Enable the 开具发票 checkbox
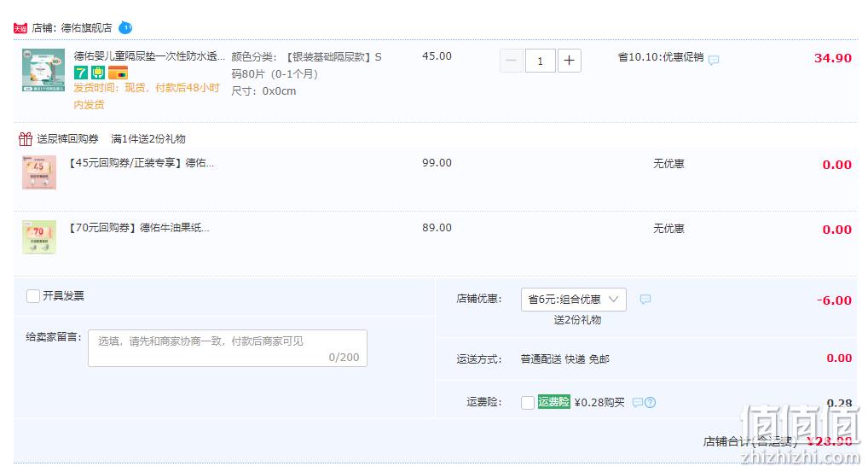 click(33, 296)
